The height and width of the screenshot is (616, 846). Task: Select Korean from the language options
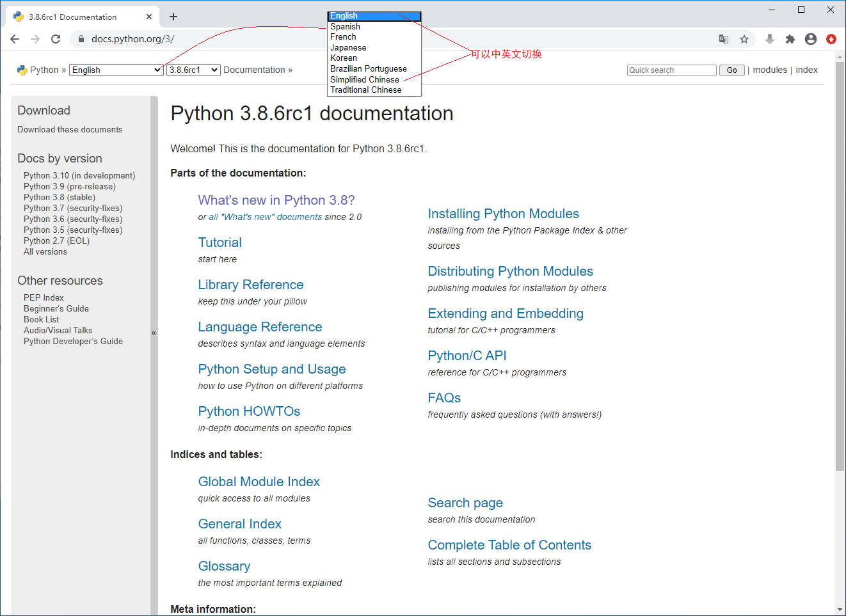coord(344,58)
